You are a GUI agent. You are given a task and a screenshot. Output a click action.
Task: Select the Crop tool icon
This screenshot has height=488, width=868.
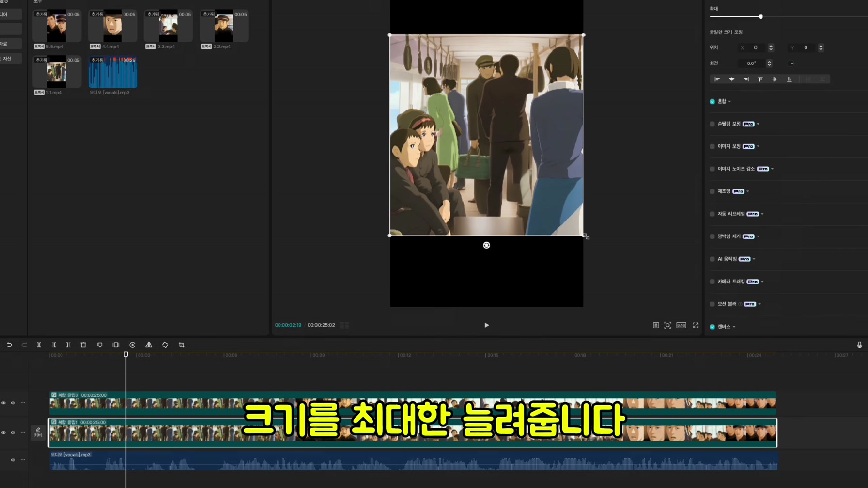coord(182,345)
